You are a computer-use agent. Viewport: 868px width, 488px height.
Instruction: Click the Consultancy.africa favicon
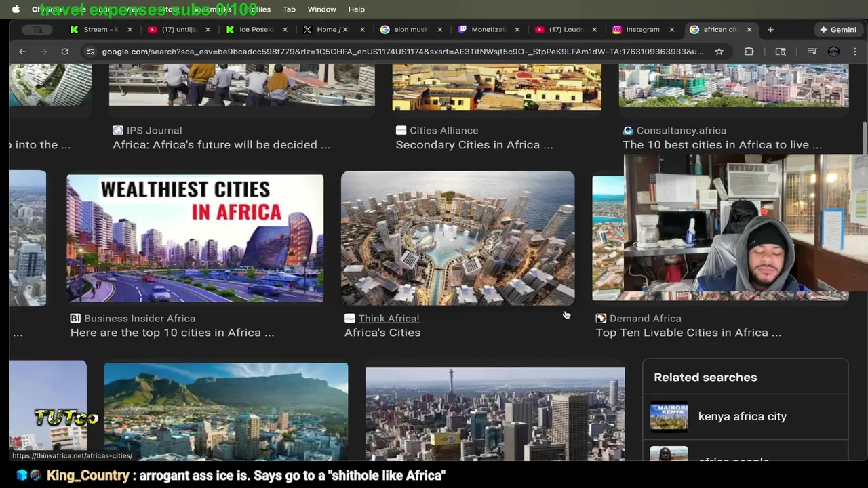[x=628, y=130]
